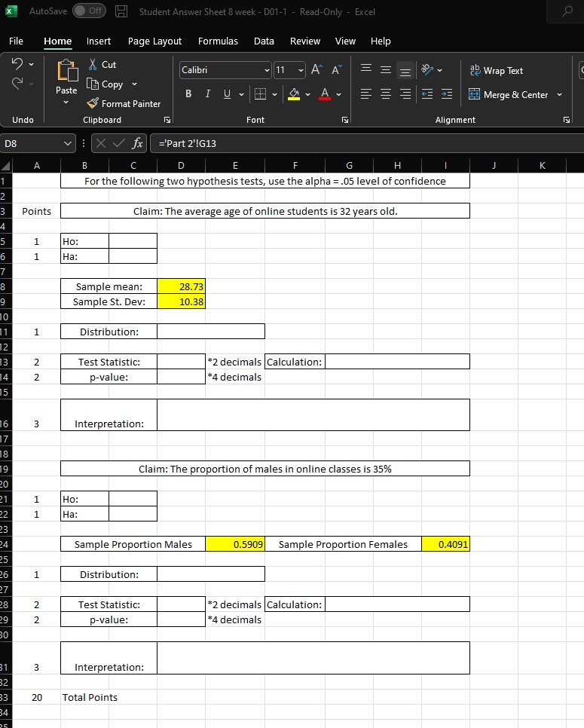Viewport: 584px width, 728px height.
Task: Open the Help tab
Action: (381, 41)
